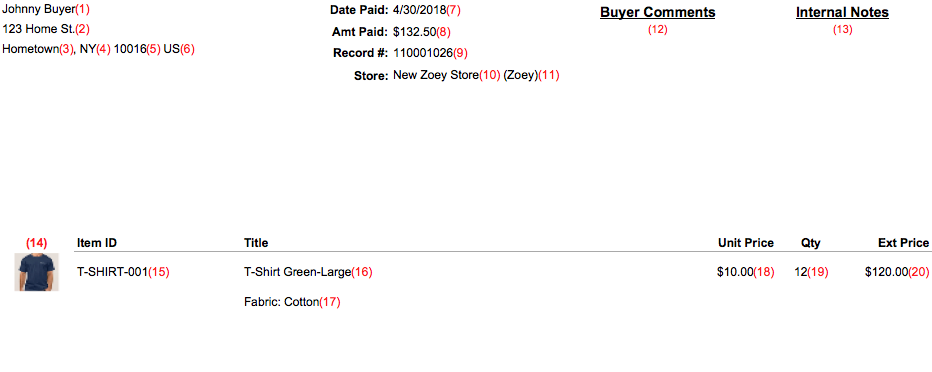Click the store name New Zoey Store
The height and width of the screenshot is (372, 932).
tap(436, 75)
